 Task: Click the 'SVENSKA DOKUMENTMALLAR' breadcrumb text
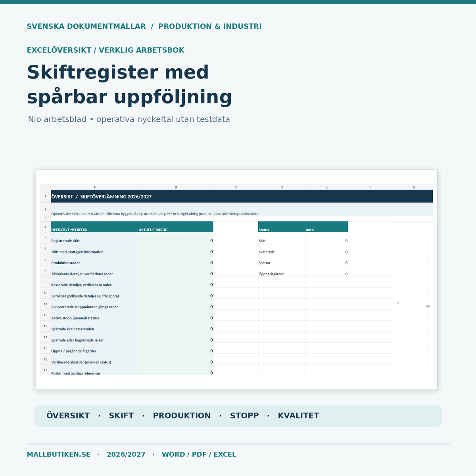click(x=86, y=27)
